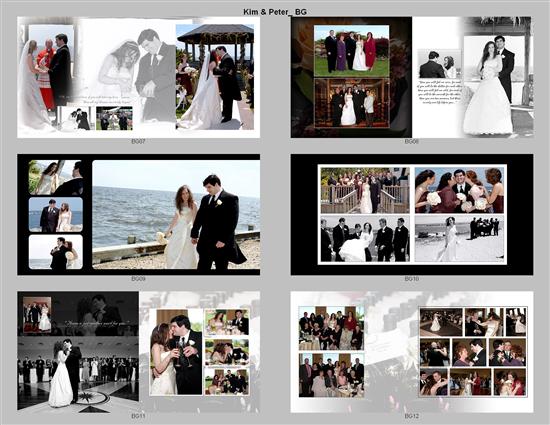
Task: Click the "BG08" caption label
Action: tap(411, 141)
